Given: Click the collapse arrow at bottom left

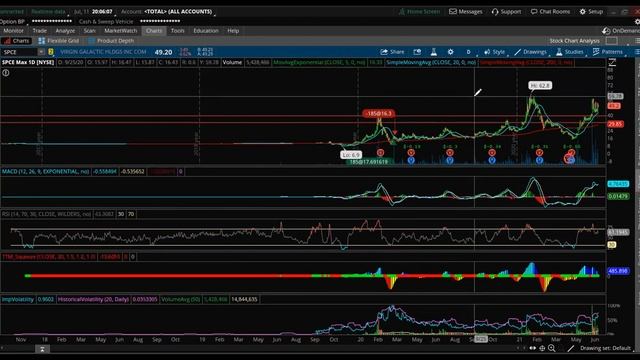Looking at the screenshot, I should [x=42, y=349].
